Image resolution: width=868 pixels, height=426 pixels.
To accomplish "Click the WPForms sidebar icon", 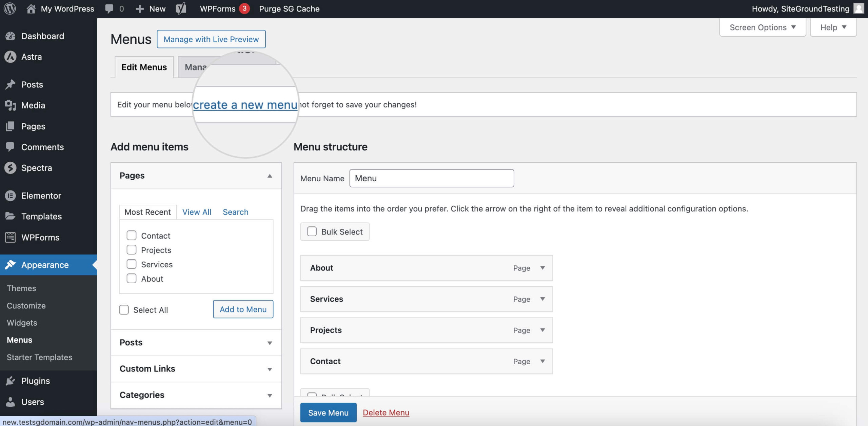I will (11, 237).
